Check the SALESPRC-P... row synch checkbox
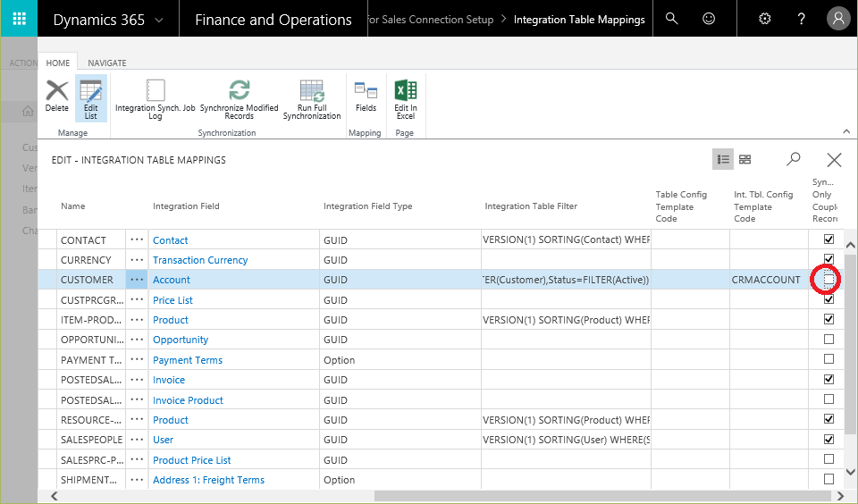Image resolution: width=858 pixels, height=504 pixels. click(x=829, y=459)
